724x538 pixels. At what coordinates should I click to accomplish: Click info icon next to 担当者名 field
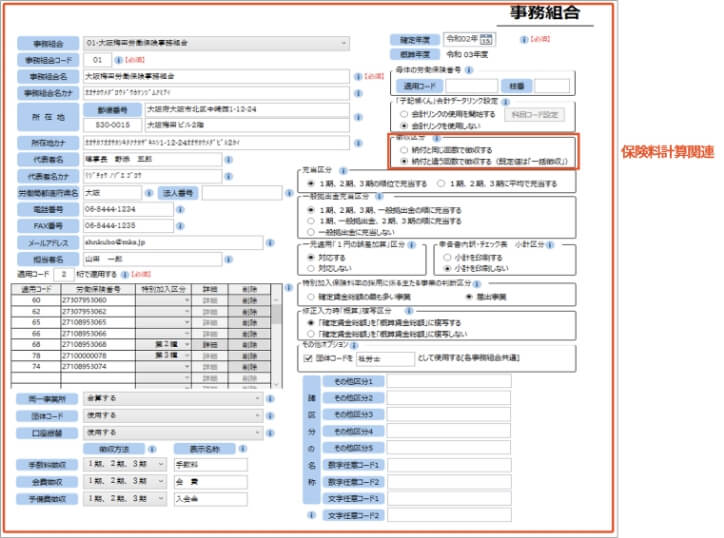pos(229,260)
